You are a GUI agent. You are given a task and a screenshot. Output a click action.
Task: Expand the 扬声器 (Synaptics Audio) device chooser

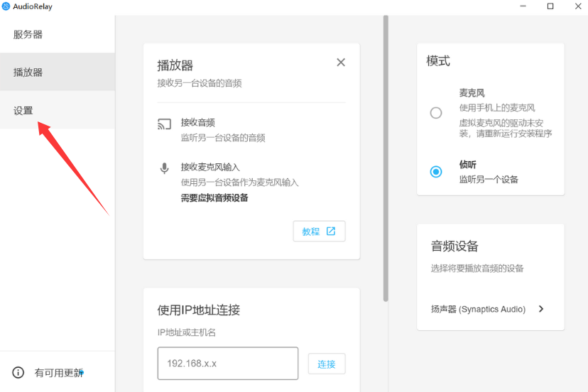[487, 309]
